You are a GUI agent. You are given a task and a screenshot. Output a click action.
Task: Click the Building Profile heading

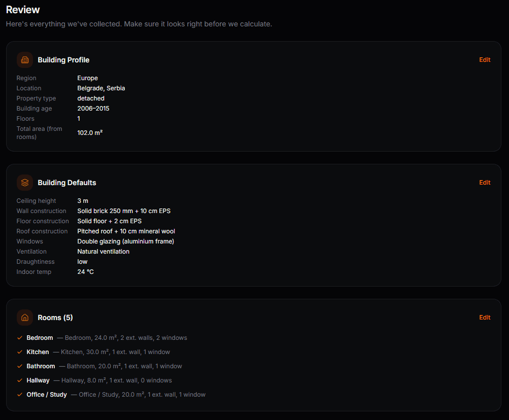[63, 60]
